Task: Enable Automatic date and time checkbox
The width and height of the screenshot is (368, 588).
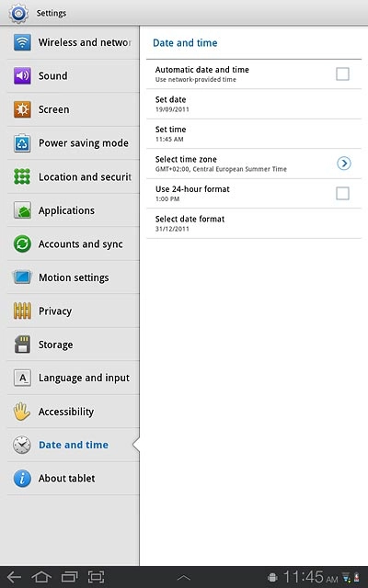Action: coord(342,73)
